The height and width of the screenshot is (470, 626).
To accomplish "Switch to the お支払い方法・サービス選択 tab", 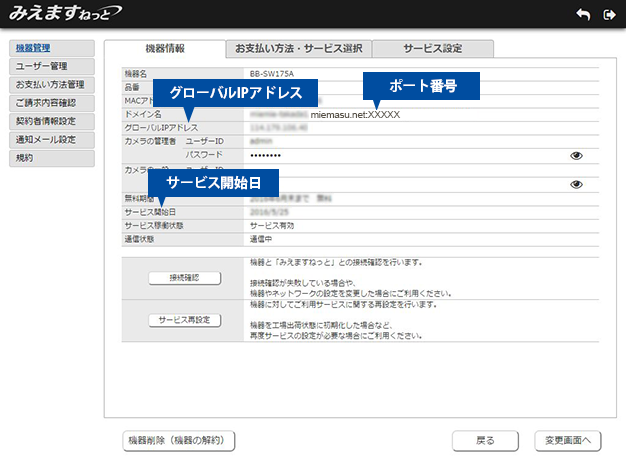I will click(x=297, y=49).
